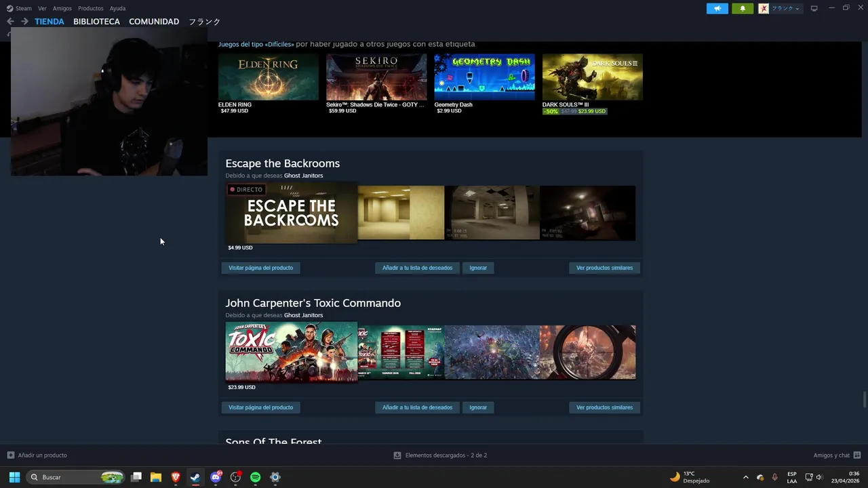The image size is (868, 488).
Task: Add Escape the Backrooms to wishlist
Action: [417, 268]
